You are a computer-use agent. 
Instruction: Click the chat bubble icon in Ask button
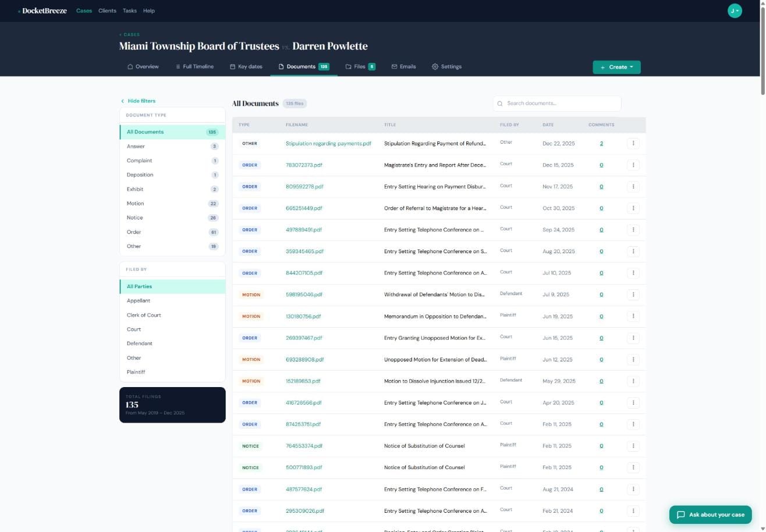tap(680, 515)
